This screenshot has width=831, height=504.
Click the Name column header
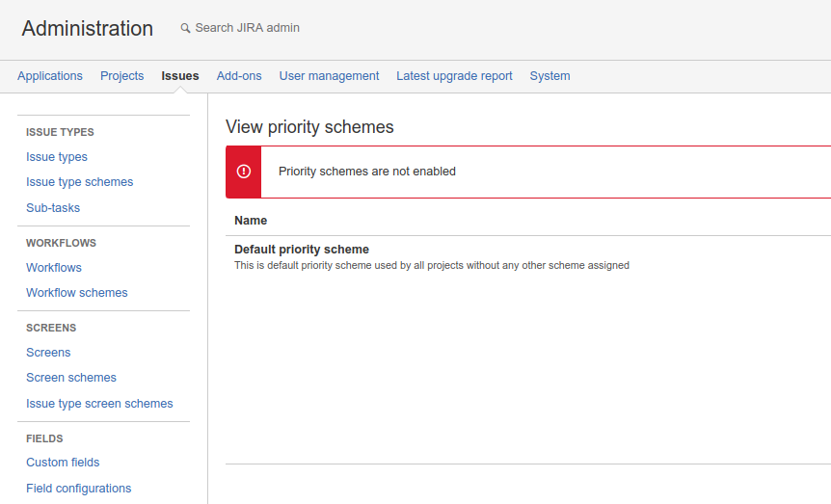click(251, 221)
